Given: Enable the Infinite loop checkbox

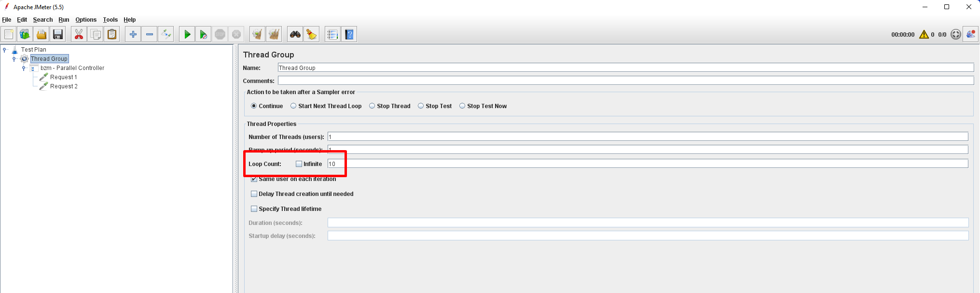Looking at the screenshot, I should (x=299, y=164).
